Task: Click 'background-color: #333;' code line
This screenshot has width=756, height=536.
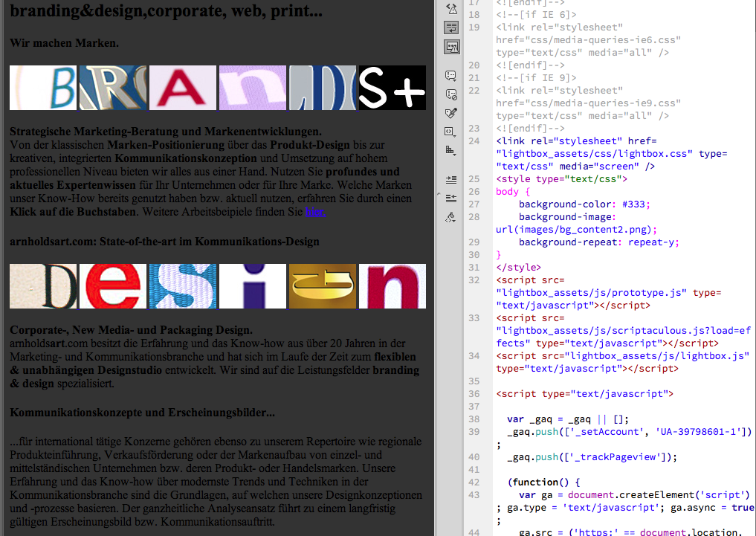Action: [x=584, y=204]
